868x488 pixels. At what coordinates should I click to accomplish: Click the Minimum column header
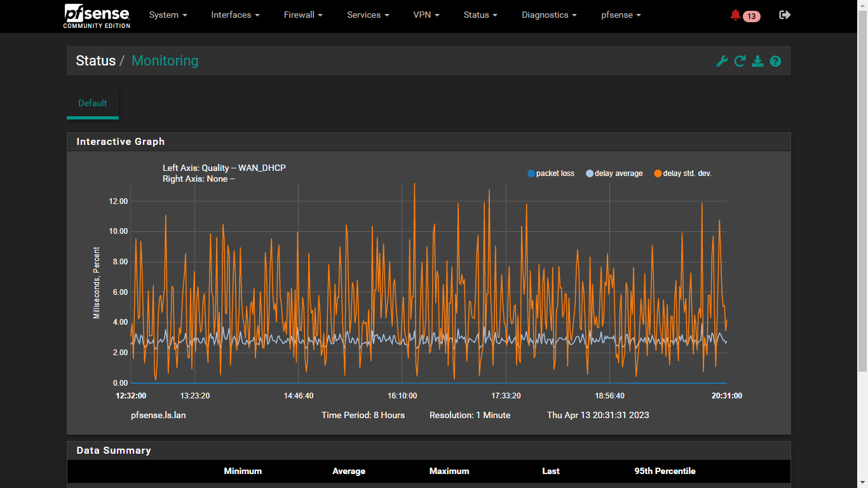tap(243, 471)
